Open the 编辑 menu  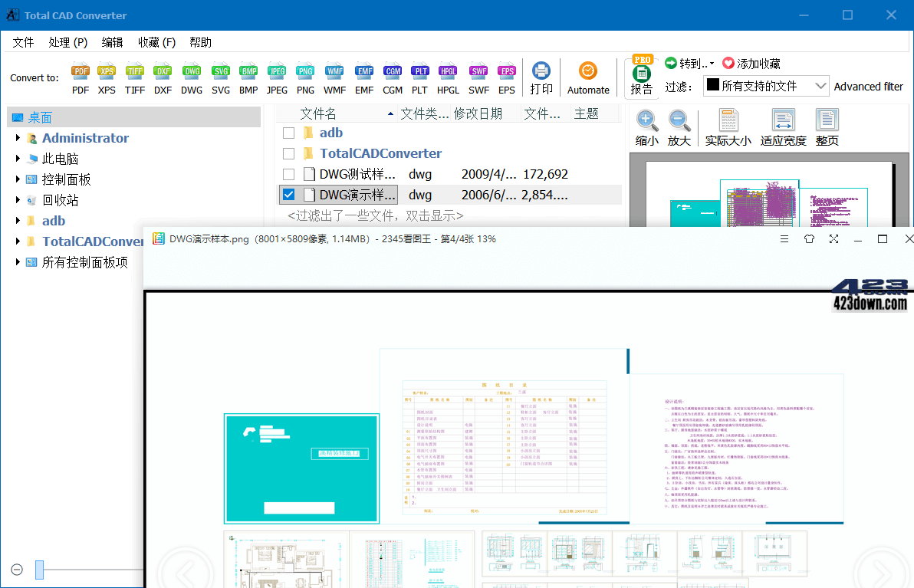[112, 42]
